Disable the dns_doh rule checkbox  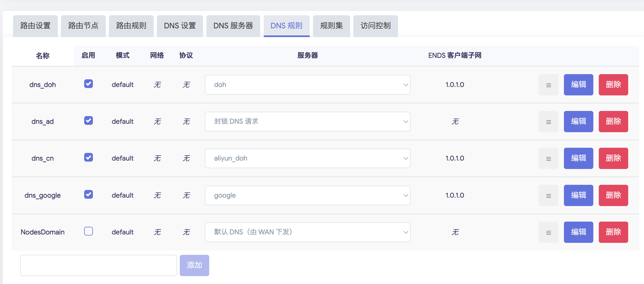click(89, 84)
